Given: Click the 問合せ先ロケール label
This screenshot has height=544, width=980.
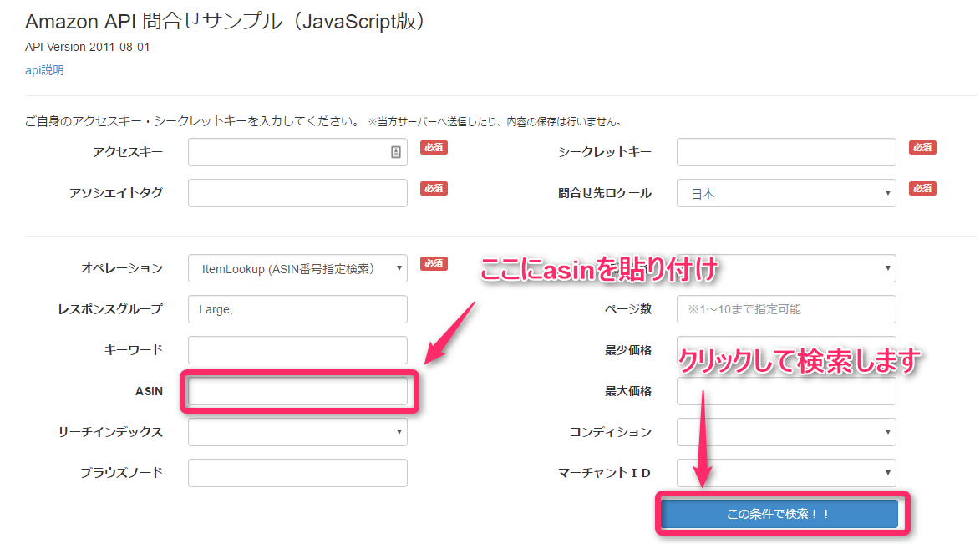Looking at the screenshot, I should click(x=604, y=193).
